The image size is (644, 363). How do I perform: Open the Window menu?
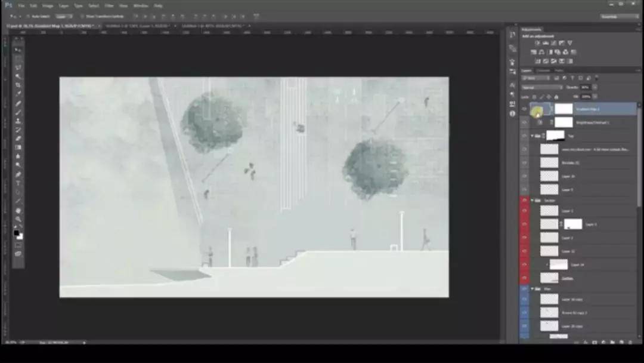pyautogui.click(x=141, y=6)
